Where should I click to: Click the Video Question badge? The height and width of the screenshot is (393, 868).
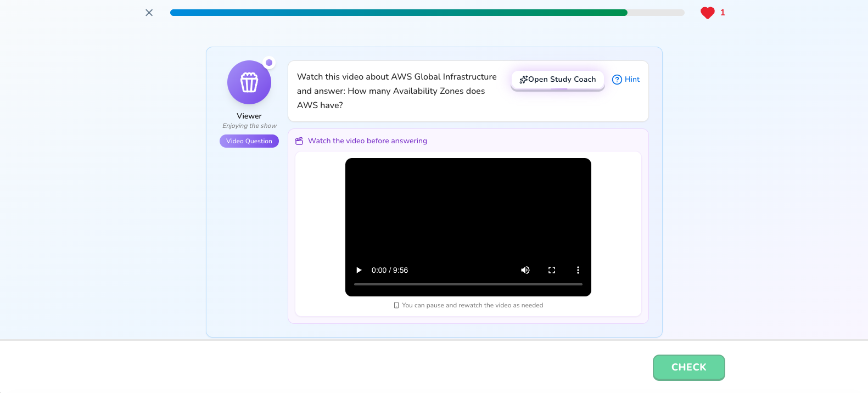(x=249, y=141)
